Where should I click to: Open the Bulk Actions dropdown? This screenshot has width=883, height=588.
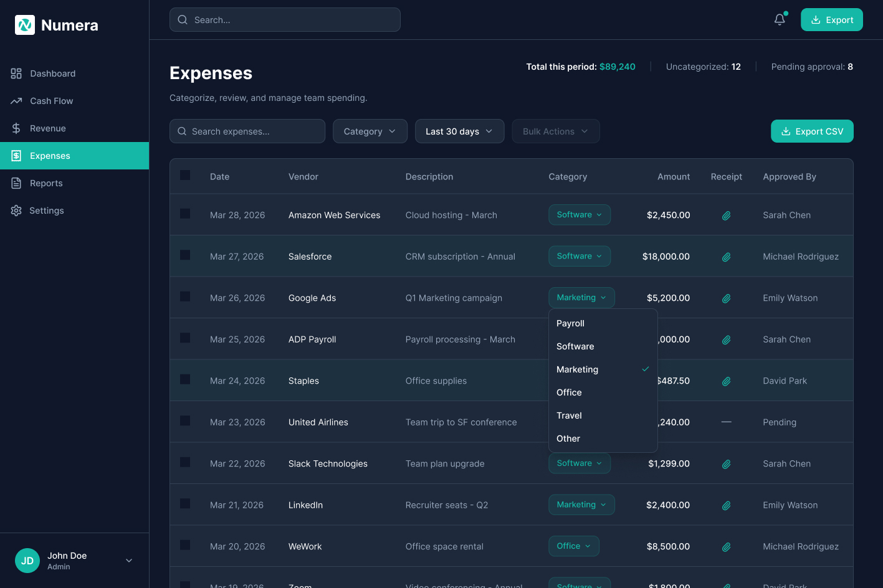556,131
